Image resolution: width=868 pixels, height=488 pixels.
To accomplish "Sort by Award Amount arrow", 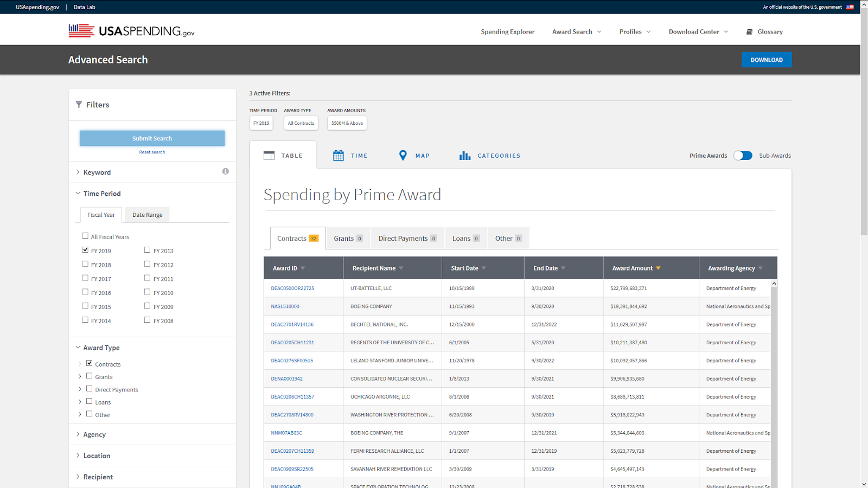I will 658,268.
